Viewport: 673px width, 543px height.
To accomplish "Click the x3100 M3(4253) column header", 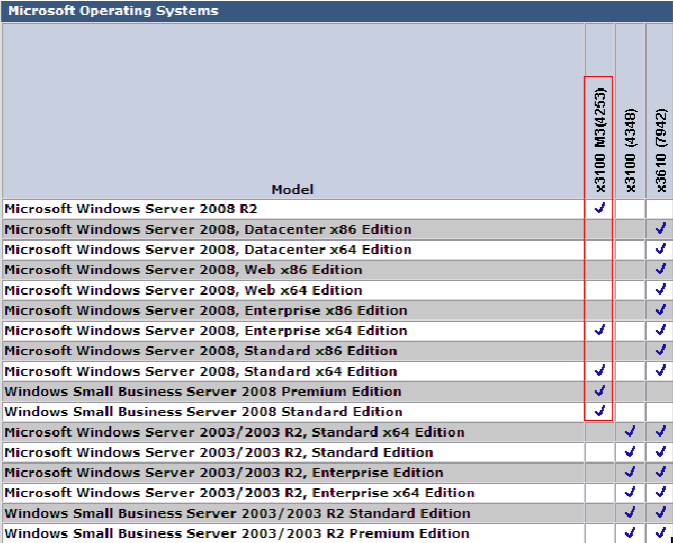I will [600, 140].
